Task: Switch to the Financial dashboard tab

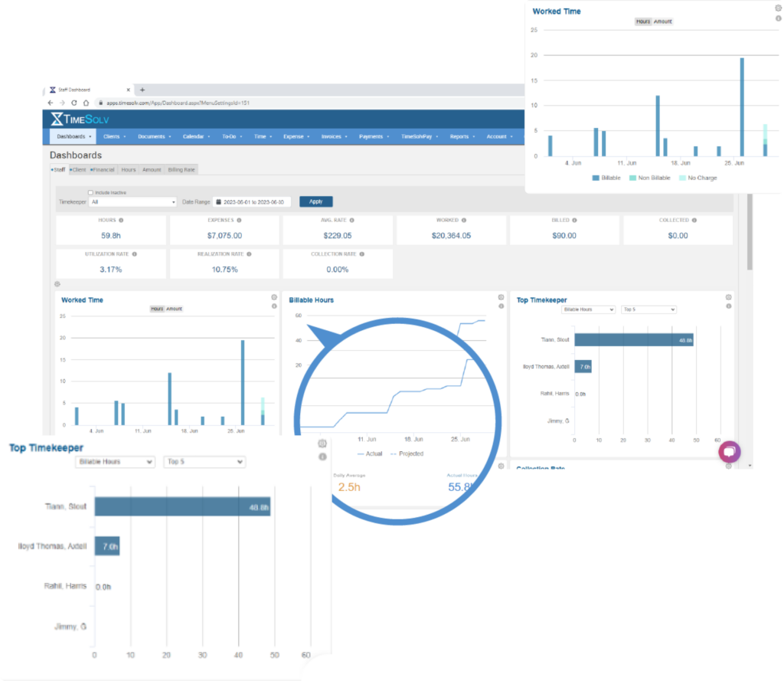Action: [103, 170]
